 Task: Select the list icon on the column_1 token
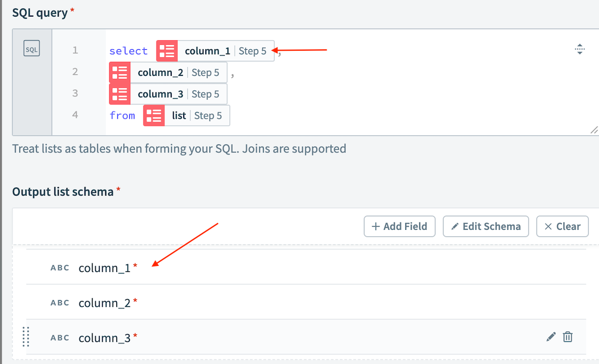(x=167, y=50)
